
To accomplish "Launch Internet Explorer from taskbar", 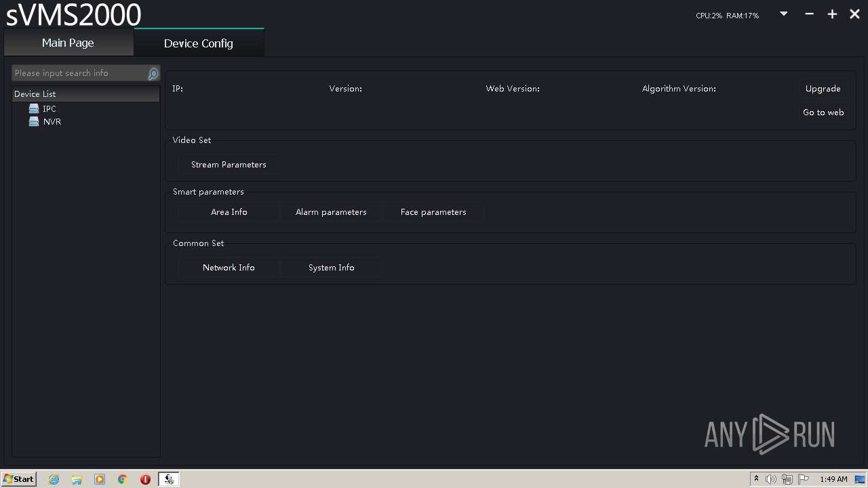I will pos(54,479).
